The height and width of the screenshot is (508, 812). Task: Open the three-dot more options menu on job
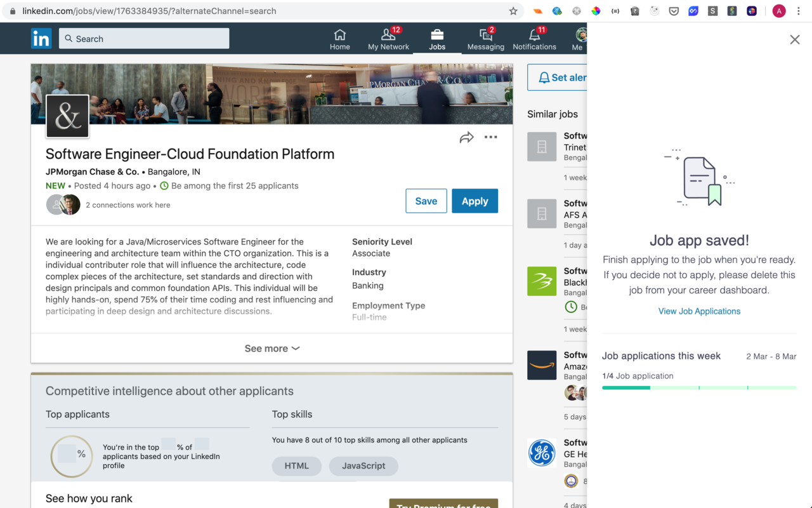pyautogui.click(x=491, y=137)
